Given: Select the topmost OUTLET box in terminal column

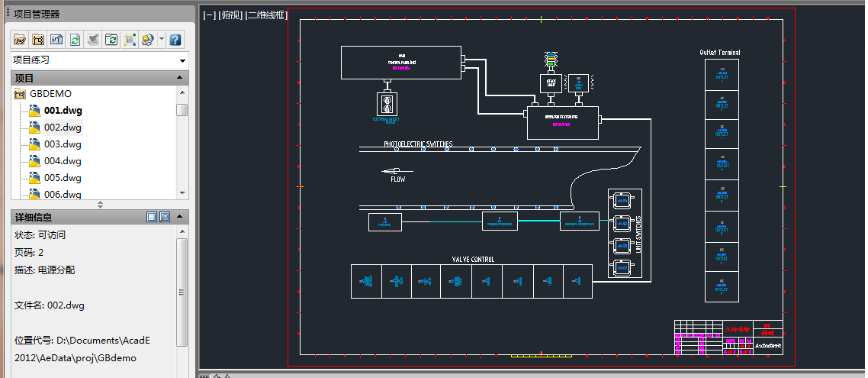Looking at the screenshot, I should pos(722,74).
